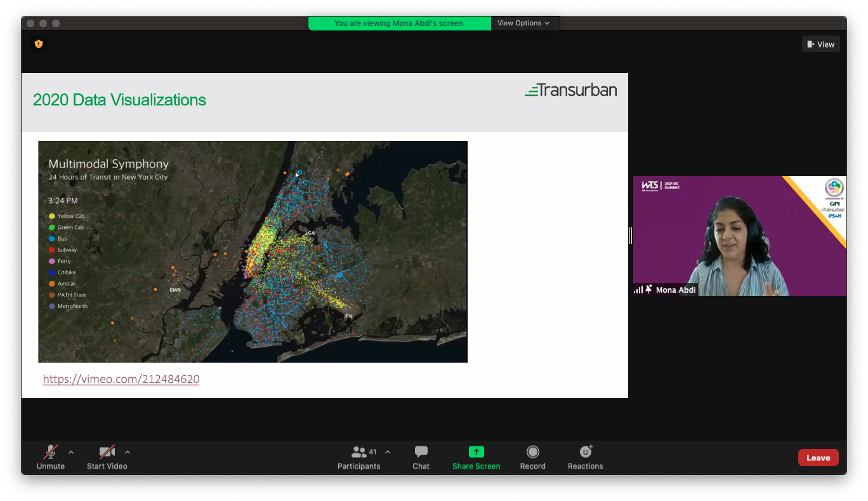Click the macOS close window button
868x501 pixels.
point(30,23)
